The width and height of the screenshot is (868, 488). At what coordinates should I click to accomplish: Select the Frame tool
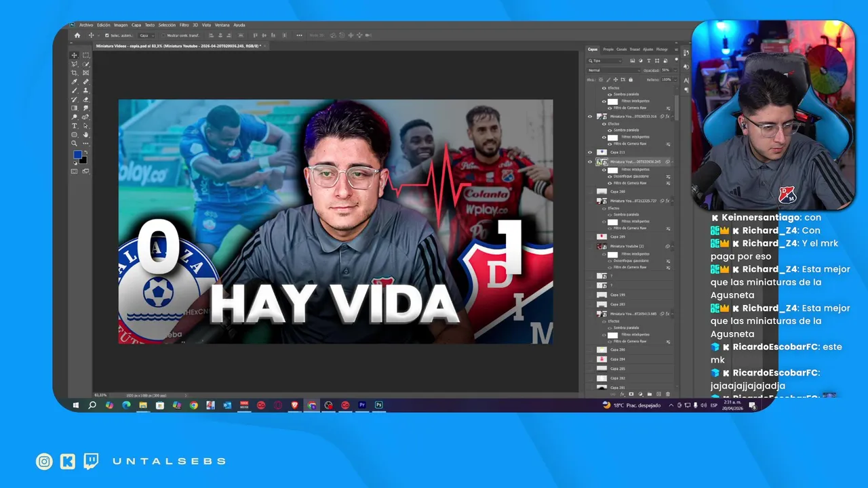coord(85,73)
